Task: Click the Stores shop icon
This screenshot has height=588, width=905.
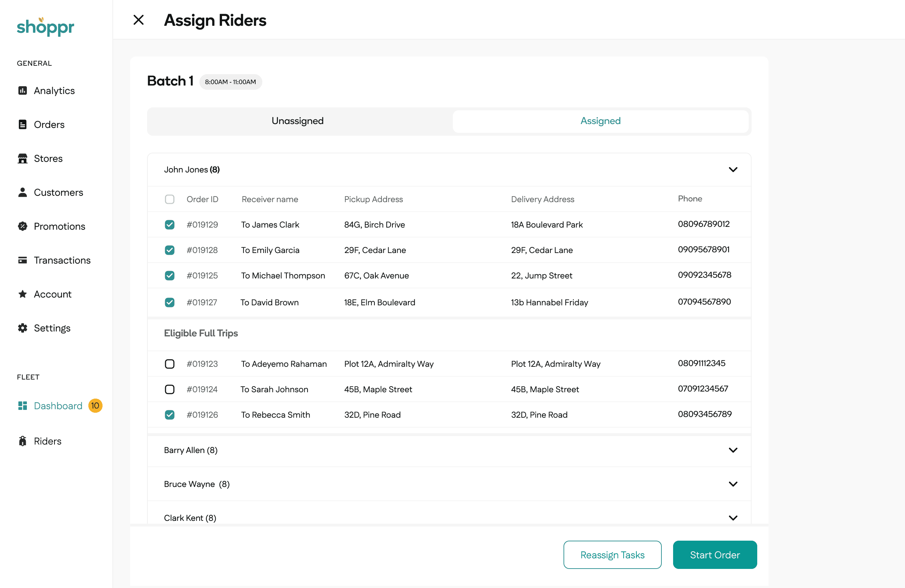Action: click(x=22, y=158)
